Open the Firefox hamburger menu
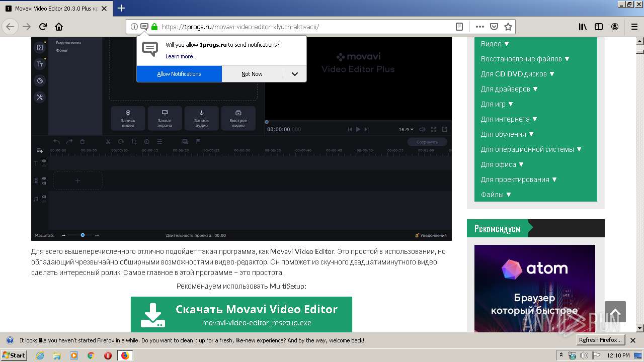This screenshot has height=362, width=644. 634,27
